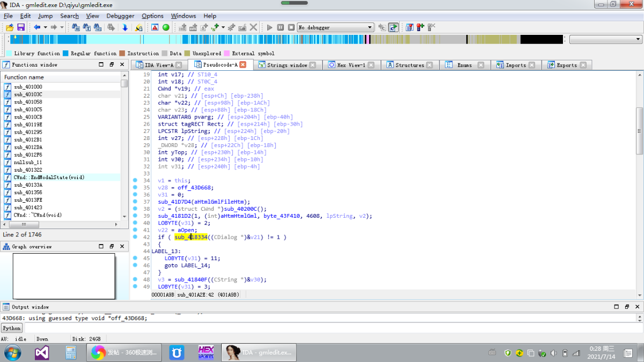Start the process with the play button
The width and height of the screenshot is (644, 362).
[269, 27]
